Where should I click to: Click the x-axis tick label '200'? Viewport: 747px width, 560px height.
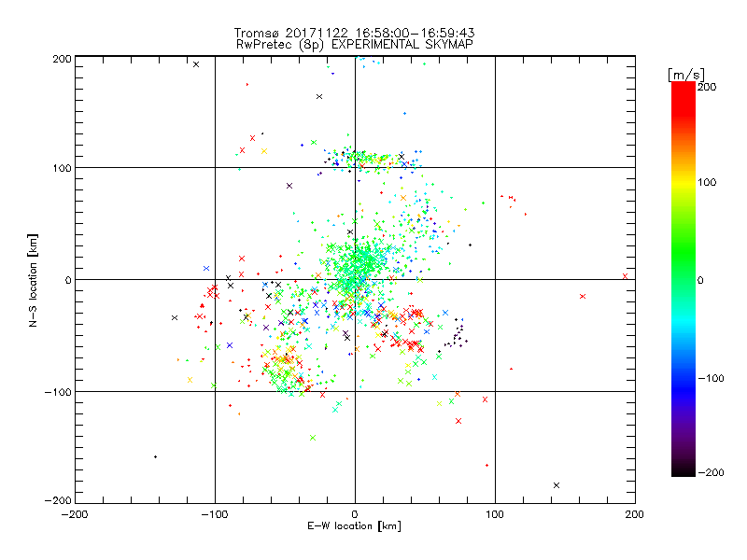tap(635, 514)
